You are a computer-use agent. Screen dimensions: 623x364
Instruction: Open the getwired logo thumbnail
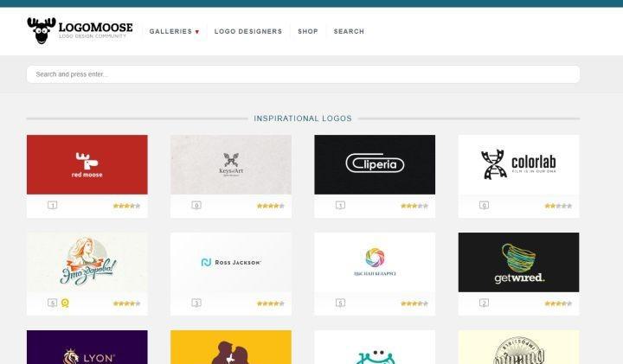[x=518, y=262]
